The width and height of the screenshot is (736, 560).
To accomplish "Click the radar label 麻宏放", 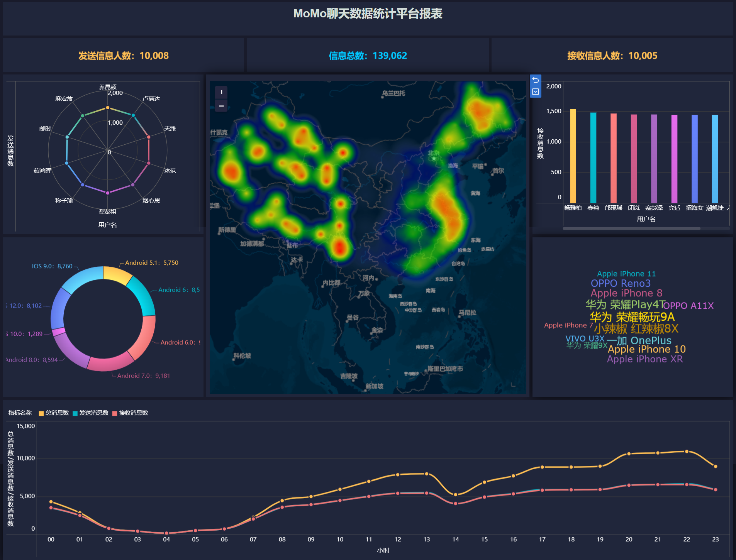I will [x=64, y=99].
